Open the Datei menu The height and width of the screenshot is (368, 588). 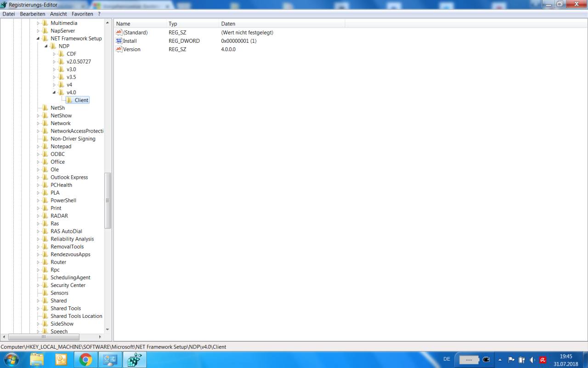[x=9, y=14]
